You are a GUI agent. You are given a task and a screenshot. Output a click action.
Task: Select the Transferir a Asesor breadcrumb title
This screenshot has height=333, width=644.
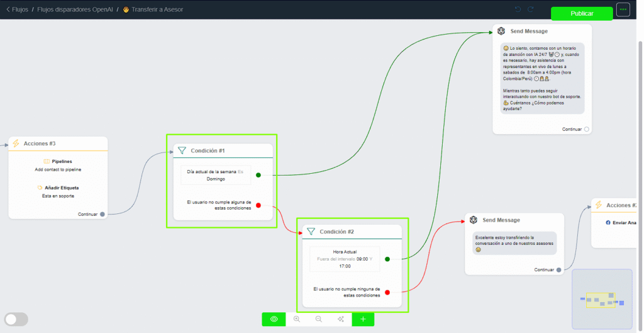point(157,9)
